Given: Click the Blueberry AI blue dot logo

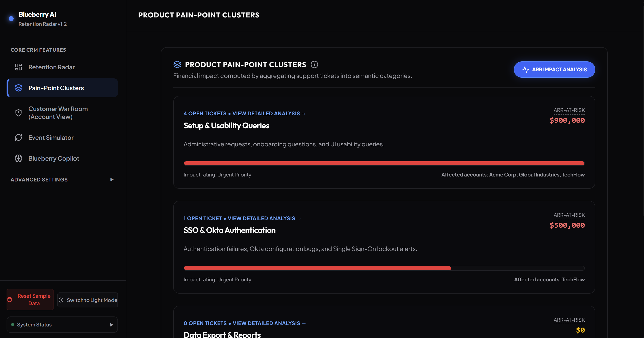Looking at the screenshot, I should click(x=11, y=19).
